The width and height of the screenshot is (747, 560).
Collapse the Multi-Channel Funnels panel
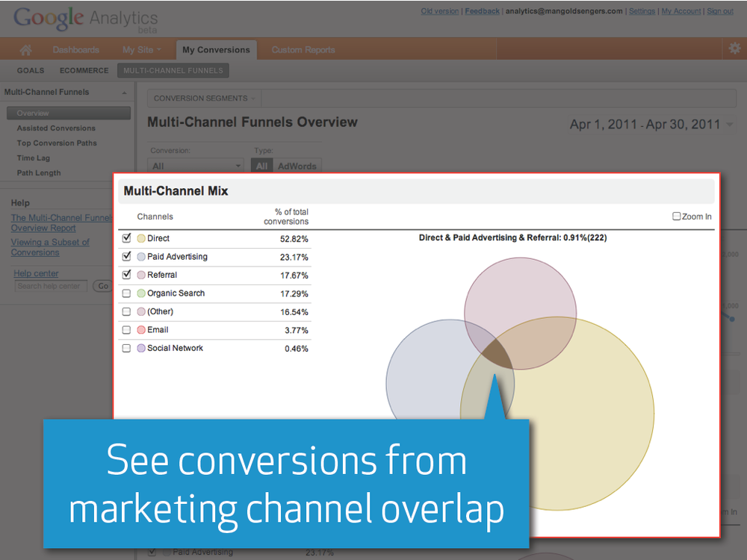[x=124, y=92]
